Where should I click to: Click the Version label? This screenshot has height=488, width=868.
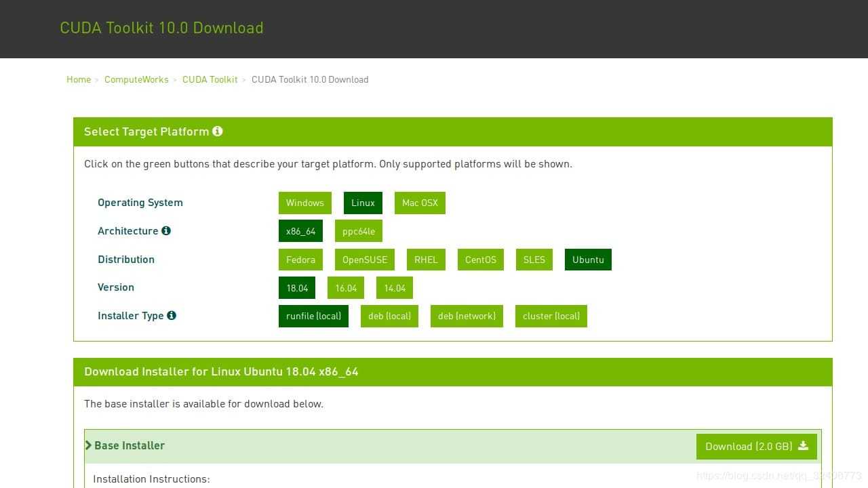[x=116, y=287]
